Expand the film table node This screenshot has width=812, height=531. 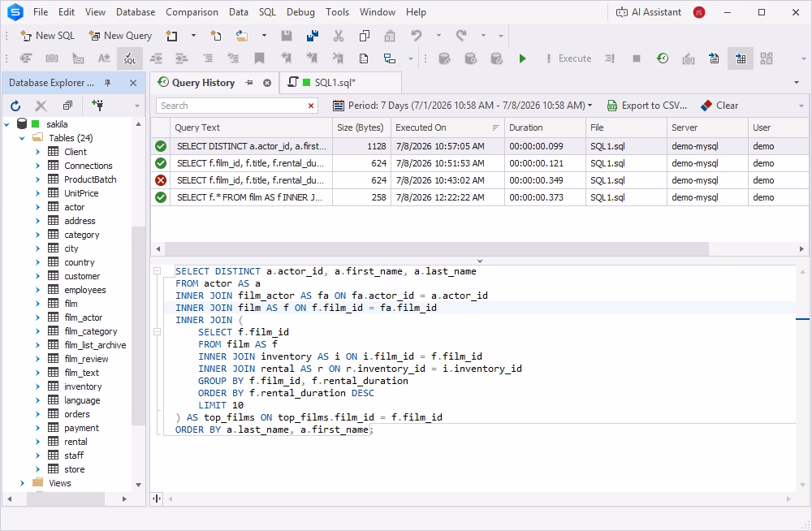[38, 304]
